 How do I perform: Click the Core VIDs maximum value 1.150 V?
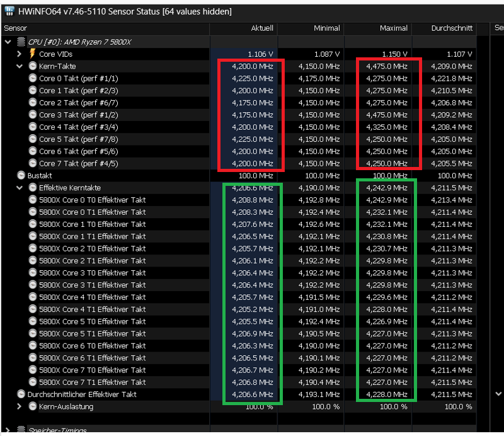(394, 54)
